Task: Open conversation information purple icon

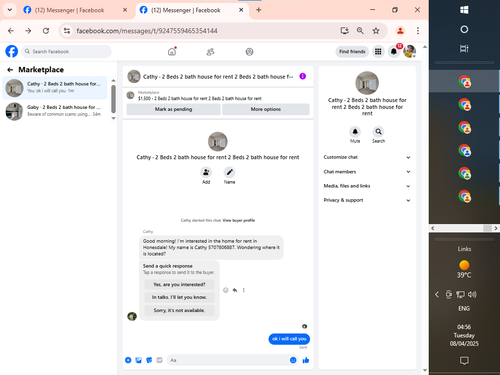Action: tap(303, 76)
